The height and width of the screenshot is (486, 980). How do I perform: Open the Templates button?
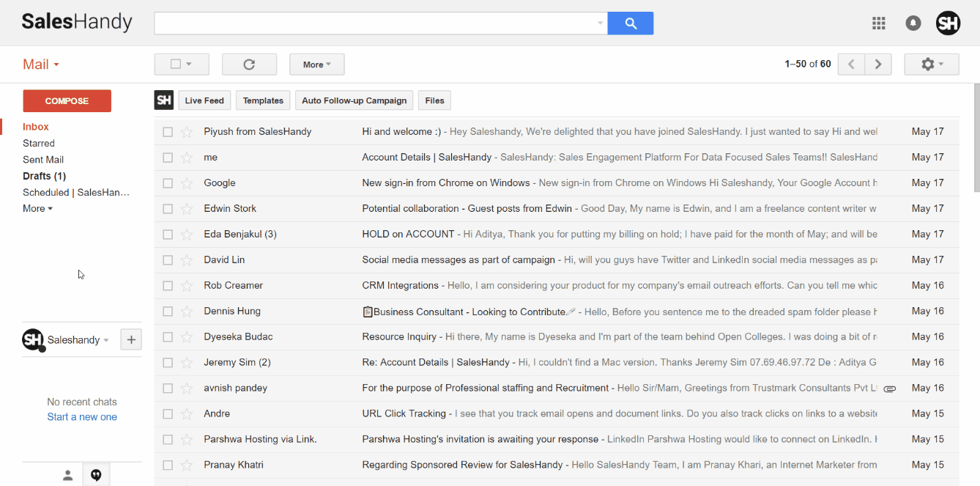[x=263, y=100]
